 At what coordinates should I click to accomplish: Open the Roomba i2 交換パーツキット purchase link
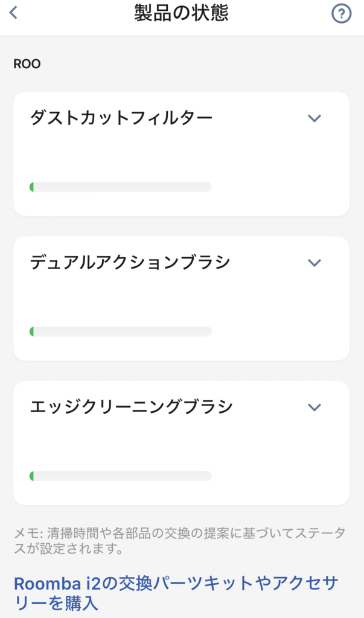[x=175, y=584]
